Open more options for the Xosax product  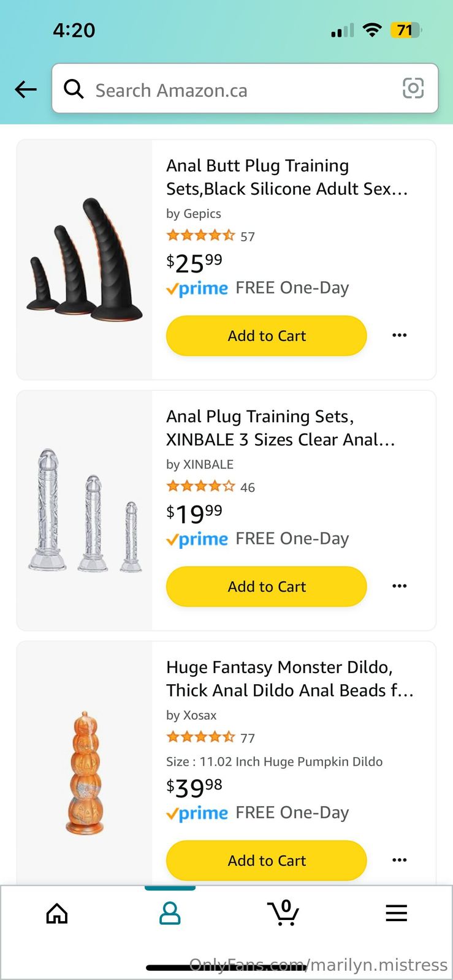click(399, 860)
